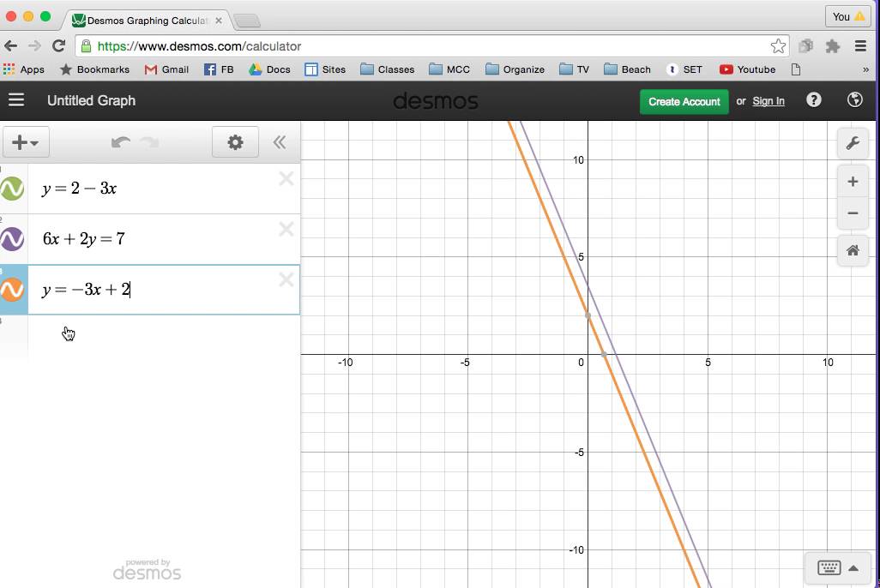Delete the y = 2 − 3x expression
This screenshot has height=588, width=880.
(x=286, y=179)
